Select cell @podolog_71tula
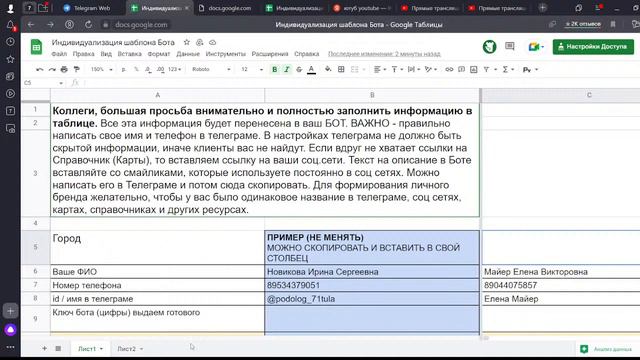This screenshot has height=360, width=640. (372, 299)
